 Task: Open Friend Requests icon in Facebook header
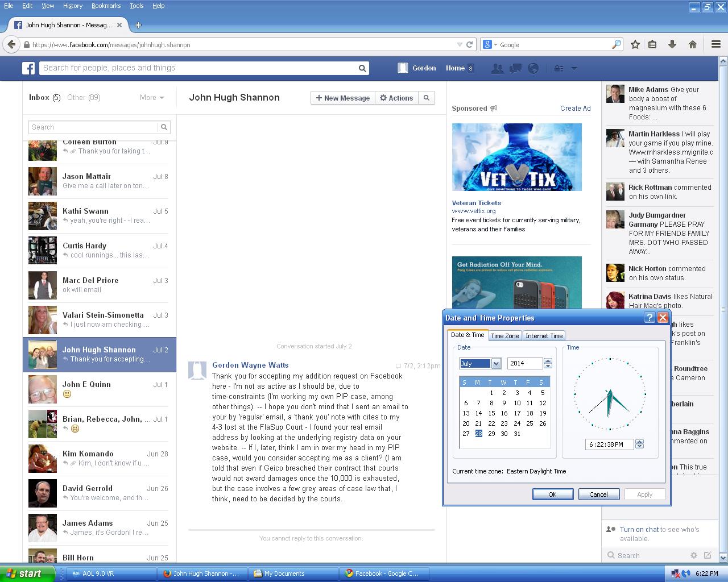point(497,68)
